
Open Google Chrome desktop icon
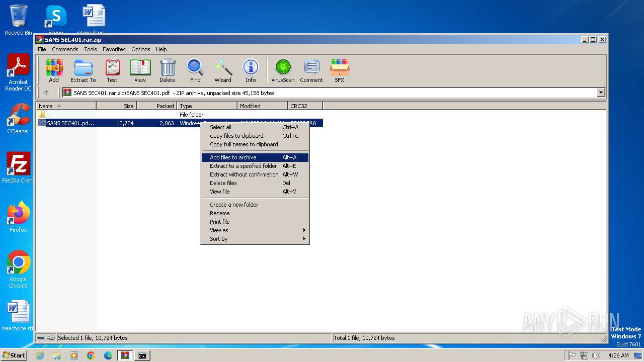pos(18,269)
